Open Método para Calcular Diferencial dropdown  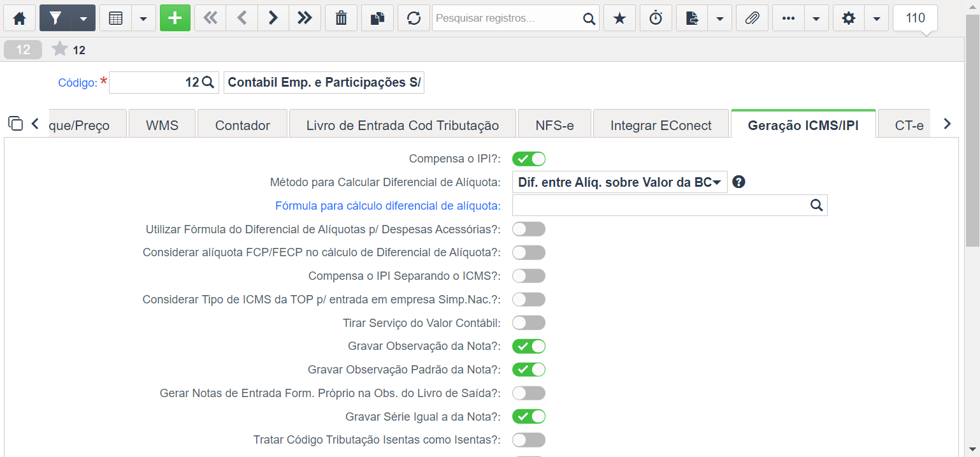click(619, 182)
